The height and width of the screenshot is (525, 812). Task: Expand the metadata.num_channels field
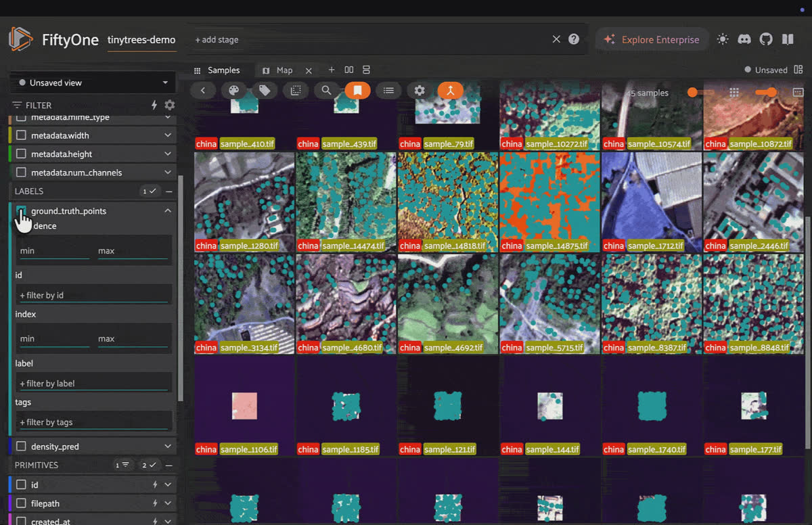pyautogui.click(x=168, y=173)
